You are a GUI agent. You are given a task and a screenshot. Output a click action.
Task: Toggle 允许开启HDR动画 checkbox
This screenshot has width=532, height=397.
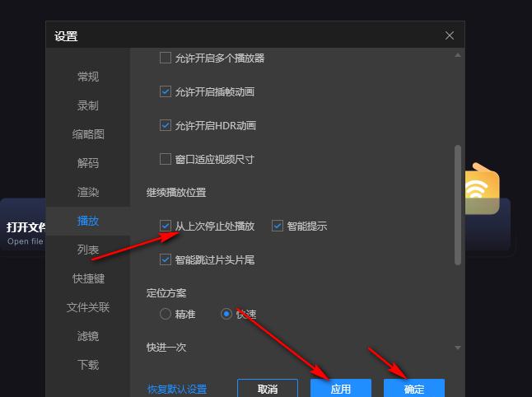tap(166, 126)
